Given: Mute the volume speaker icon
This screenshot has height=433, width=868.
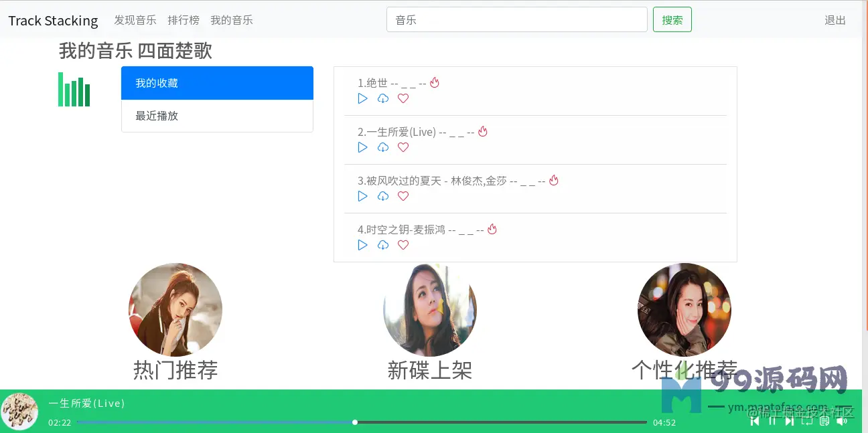Looking at the screenshot, I should pyautogui.click(x=842, y=421).
